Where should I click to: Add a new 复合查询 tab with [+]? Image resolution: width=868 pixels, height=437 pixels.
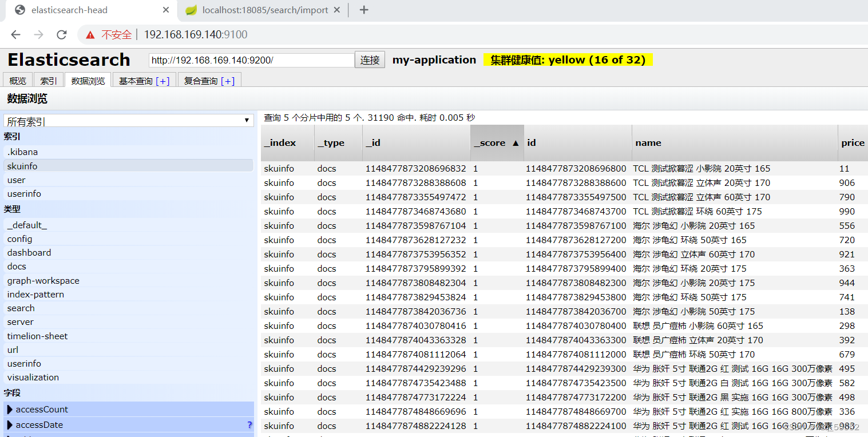(228, 81)
